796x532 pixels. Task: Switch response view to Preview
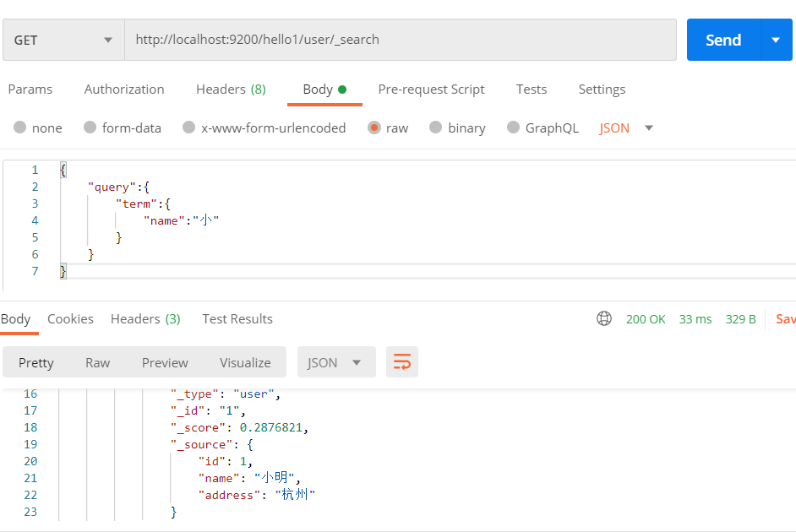[165, 362]
